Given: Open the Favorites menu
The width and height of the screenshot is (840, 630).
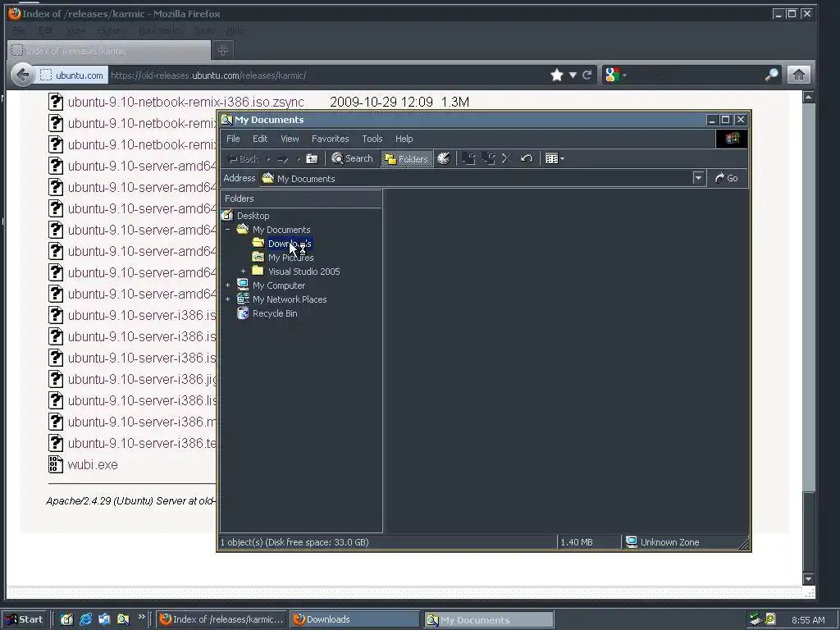Looking at the screenshot, I should (330, 139).
